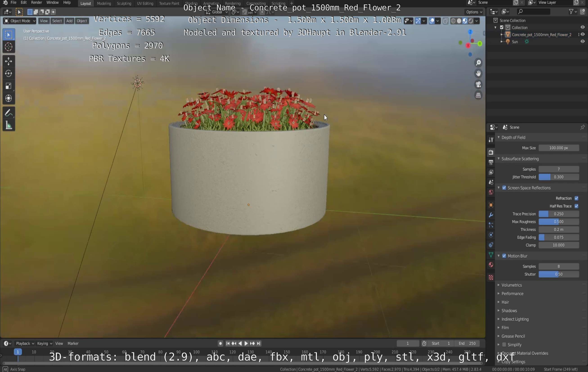Image resolution: width=588 pixels, height=372 pixels.
Task: Open the viewport Object menu
Action: 82,21
